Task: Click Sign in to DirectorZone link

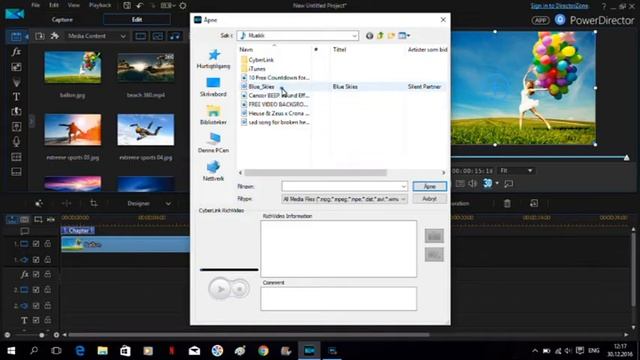Action: [x=560, y=6]
